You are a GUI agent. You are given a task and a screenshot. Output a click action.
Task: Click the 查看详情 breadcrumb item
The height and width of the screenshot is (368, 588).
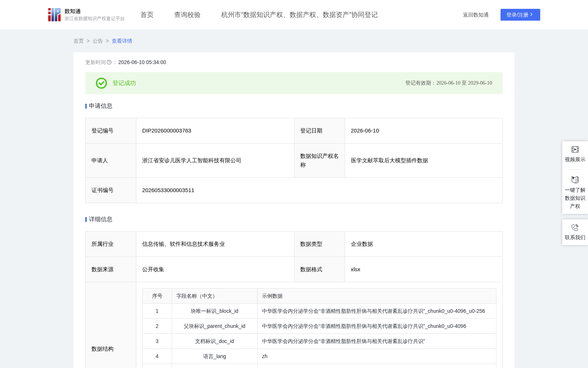[x=122, y=41]
